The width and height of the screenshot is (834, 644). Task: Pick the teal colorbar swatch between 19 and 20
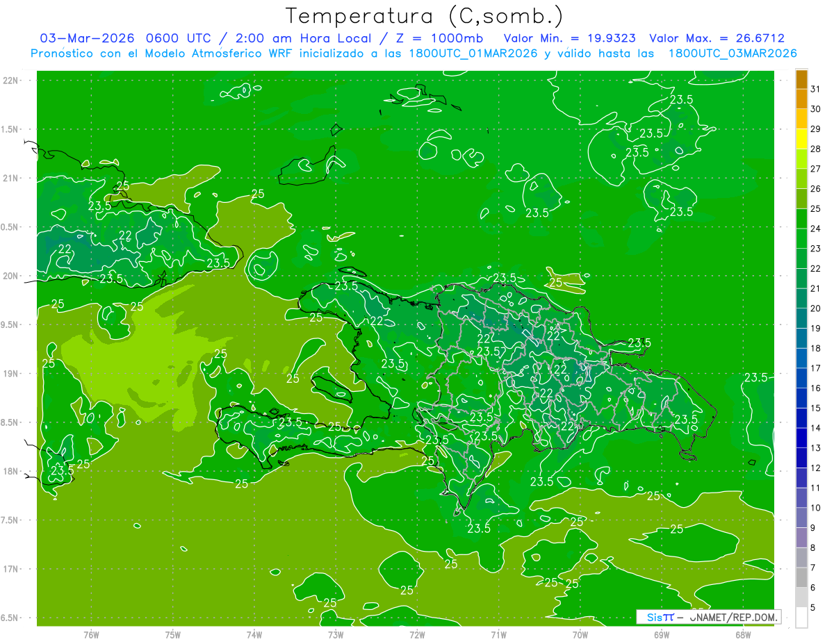pos(802,318)
